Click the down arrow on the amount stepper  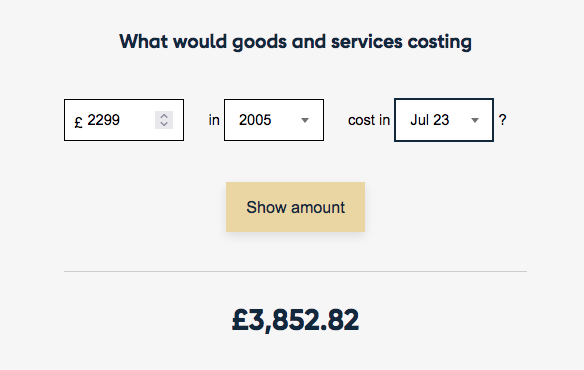coord(164,124)
